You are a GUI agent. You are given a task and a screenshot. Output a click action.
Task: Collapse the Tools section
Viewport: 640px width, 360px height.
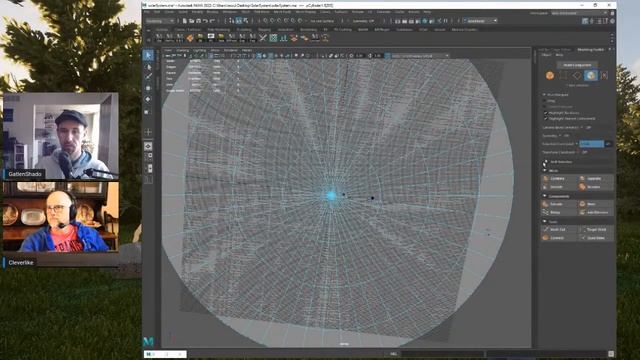point(544,222)
